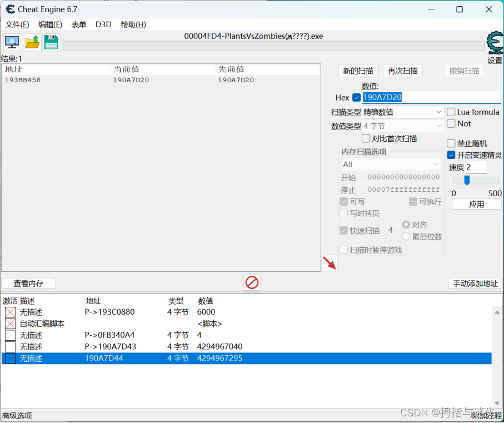Click value 6000 in address list
This screenshot has height=423, width=504.
pos(206,312)
